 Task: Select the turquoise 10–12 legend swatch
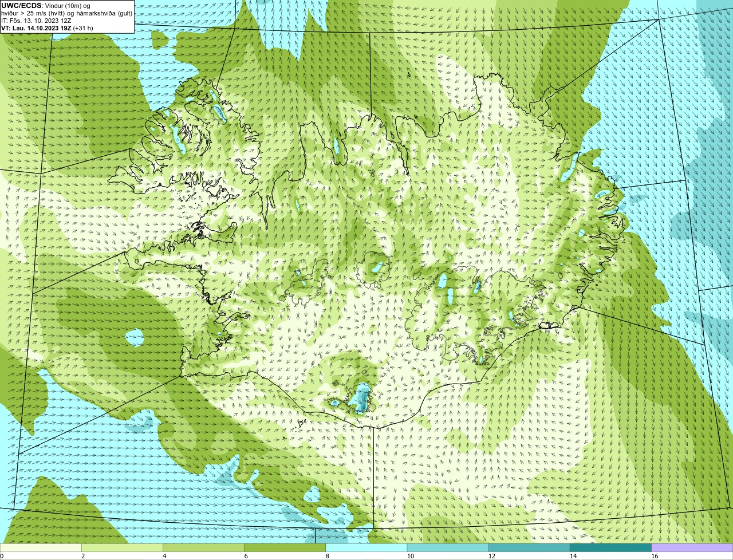448,548
